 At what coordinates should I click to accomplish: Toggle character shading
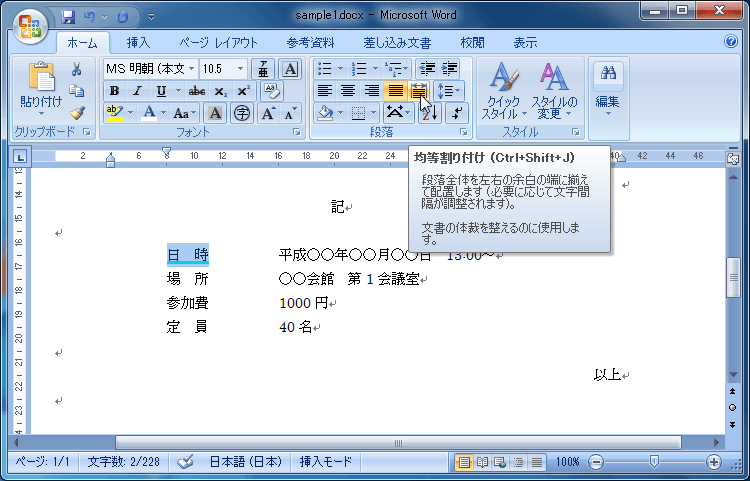coord(215,113)
